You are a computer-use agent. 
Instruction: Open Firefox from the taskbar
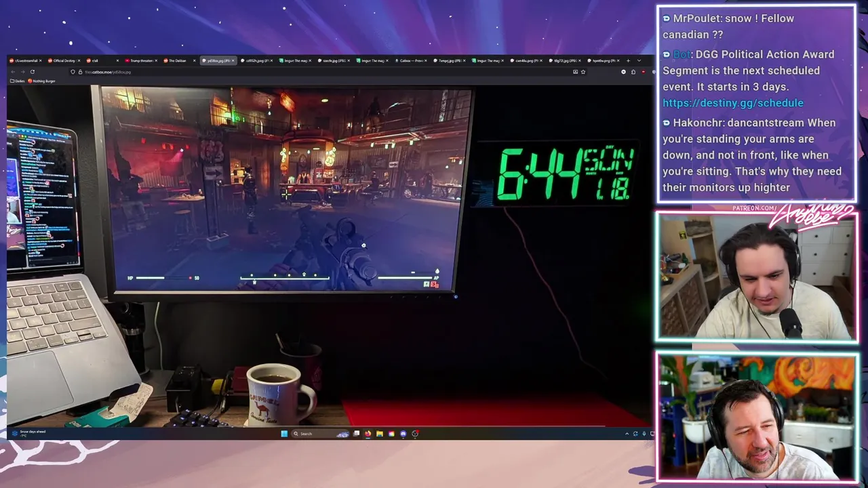tap(368, 434)
